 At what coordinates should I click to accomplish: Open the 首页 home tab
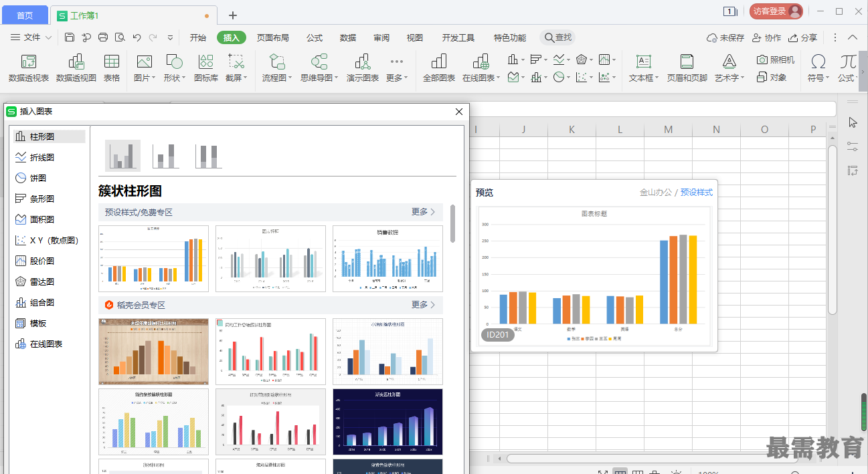pos(25,15)
